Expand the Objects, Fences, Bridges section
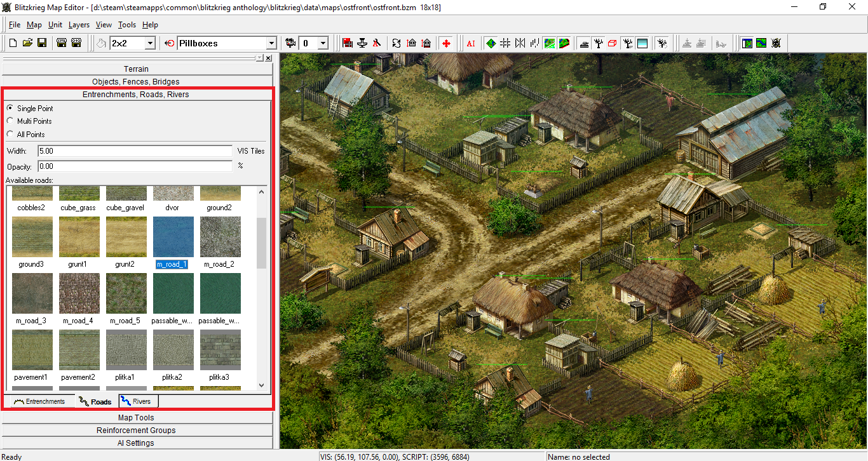The height and width of the screenshot is (461, 868). tap(137, 81)
